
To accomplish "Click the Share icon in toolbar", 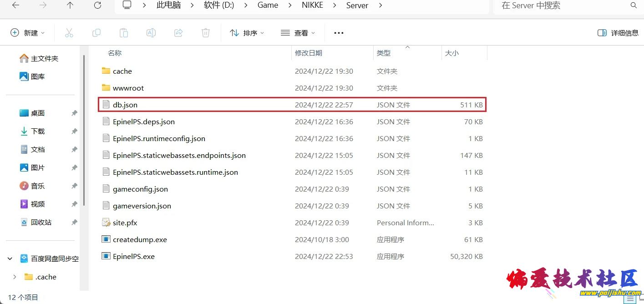I will click(178, 33).
